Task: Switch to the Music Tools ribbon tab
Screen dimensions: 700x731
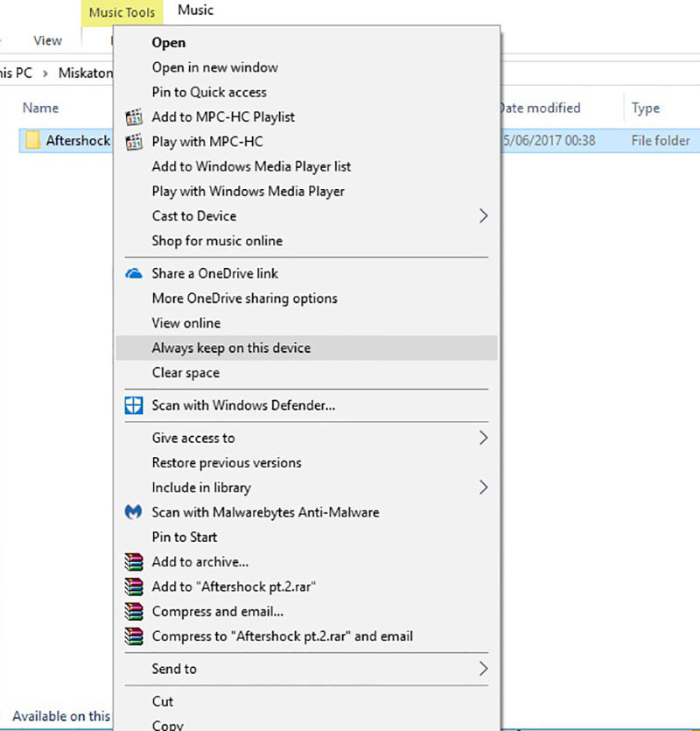Action: (122, 12)
